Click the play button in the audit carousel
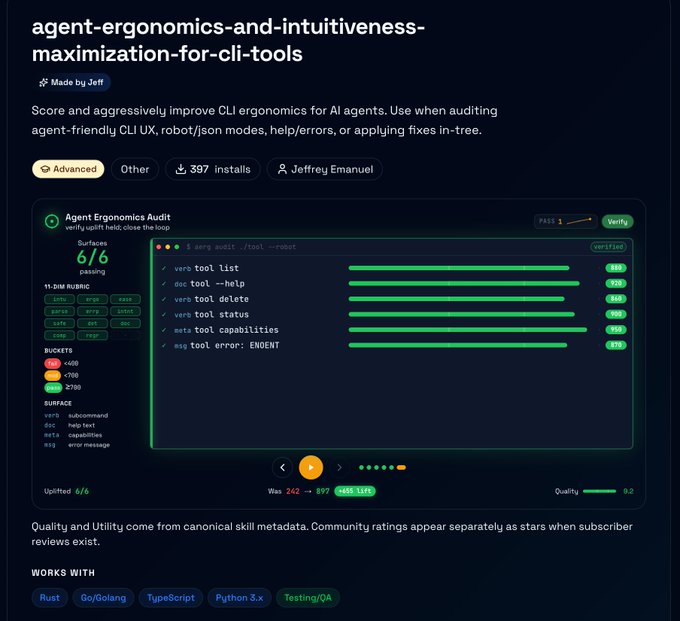680x621 pixels. click(311, 467)
